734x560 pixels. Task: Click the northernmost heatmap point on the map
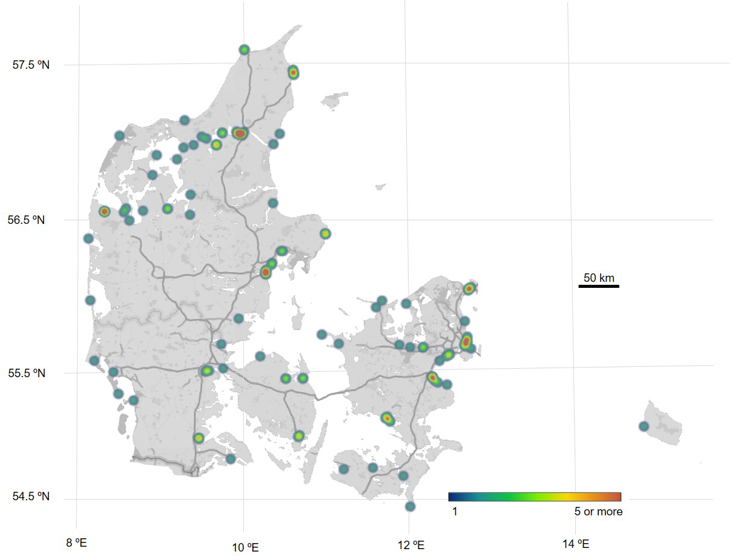[244, 49]
